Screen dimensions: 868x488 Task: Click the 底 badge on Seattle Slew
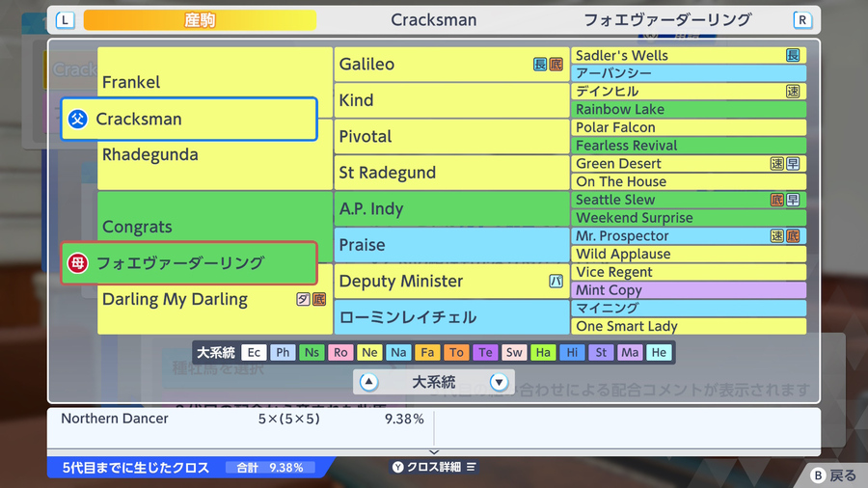pyautogui.click(x=777, y=200)
